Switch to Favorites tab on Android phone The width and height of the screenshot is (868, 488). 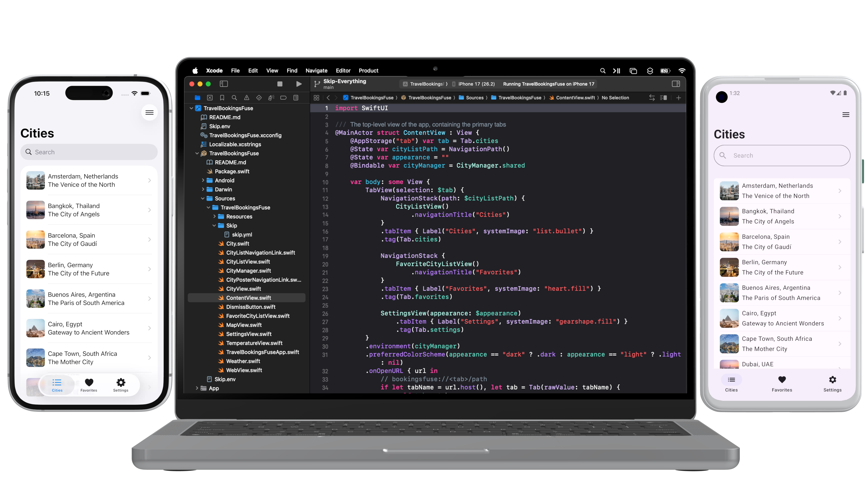pos(782,384)
